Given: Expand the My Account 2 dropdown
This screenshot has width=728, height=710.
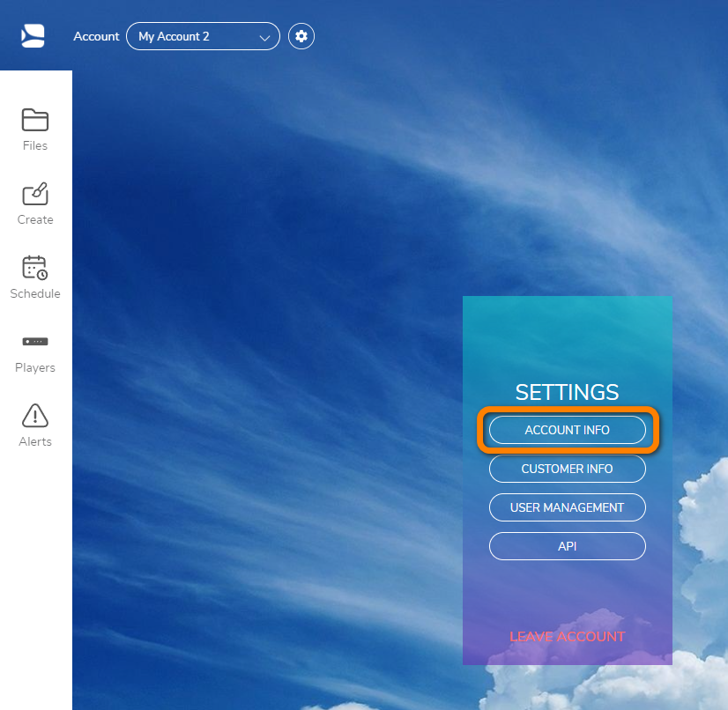Looking at the screenshot, I should [203, 36].
